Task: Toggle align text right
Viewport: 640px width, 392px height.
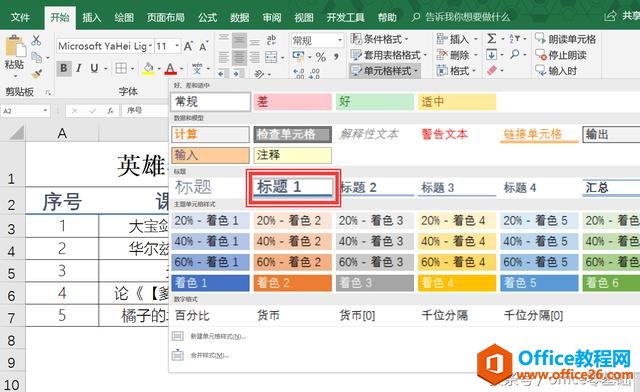Action: (255, 57)
